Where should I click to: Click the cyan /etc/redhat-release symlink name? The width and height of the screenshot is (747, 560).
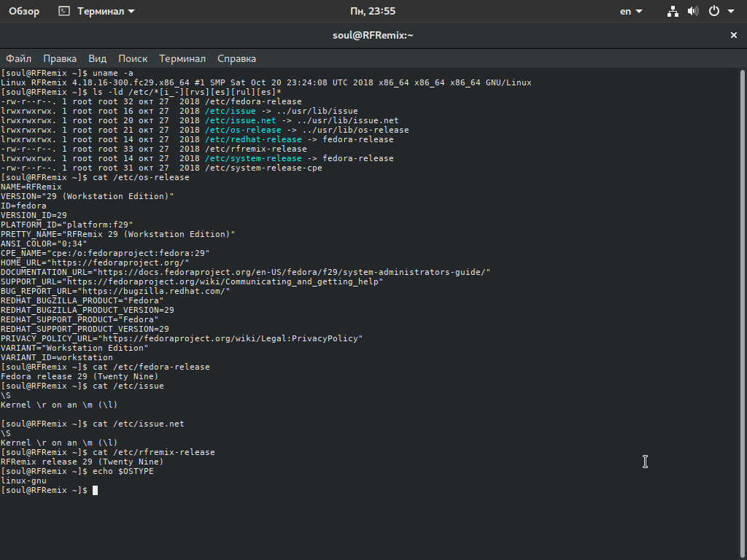253,139
